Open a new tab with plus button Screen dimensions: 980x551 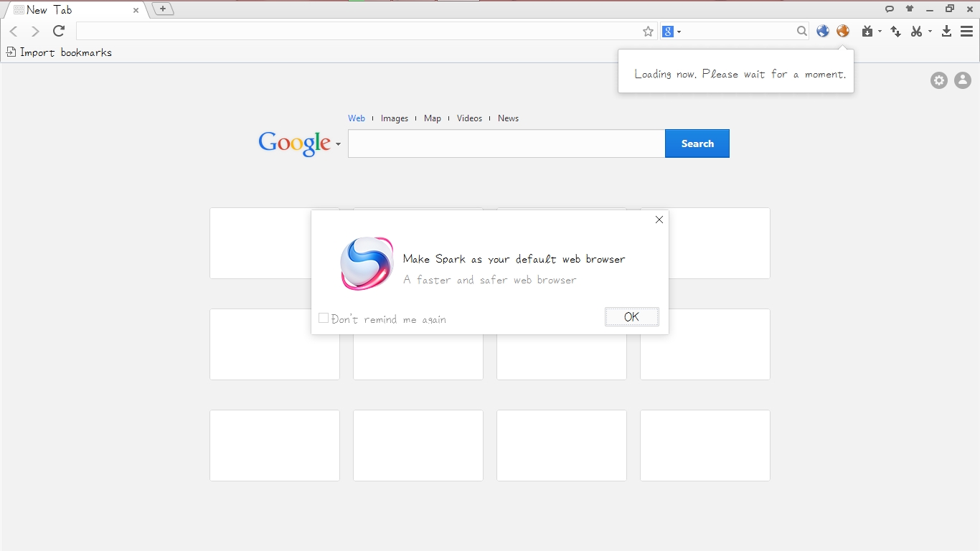click(x=163, y=9)
